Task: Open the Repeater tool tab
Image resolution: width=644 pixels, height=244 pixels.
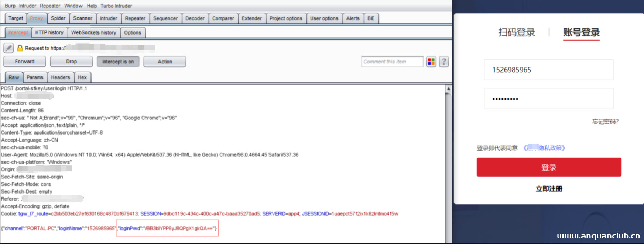Action: (135, 18)
